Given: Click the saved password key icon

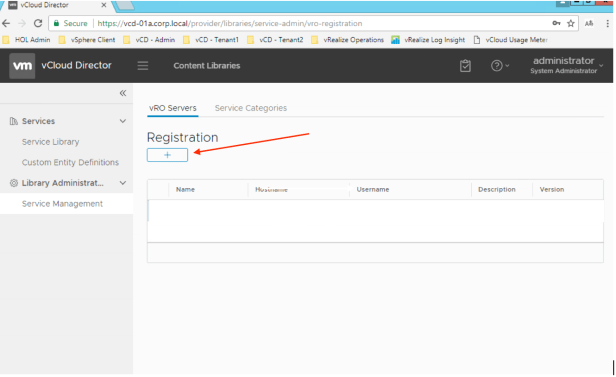Looking at the screenshot, I should click(556, 23).
